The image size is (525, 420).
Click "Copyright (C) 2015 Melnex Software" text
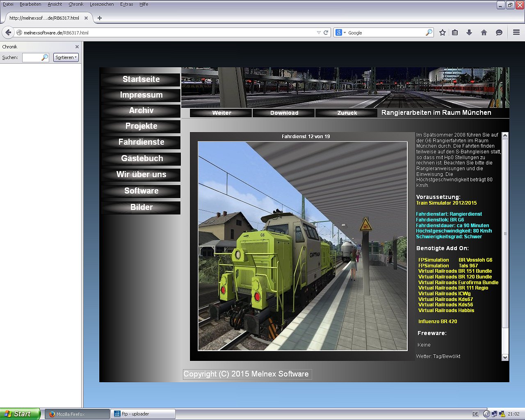[246, 374]
